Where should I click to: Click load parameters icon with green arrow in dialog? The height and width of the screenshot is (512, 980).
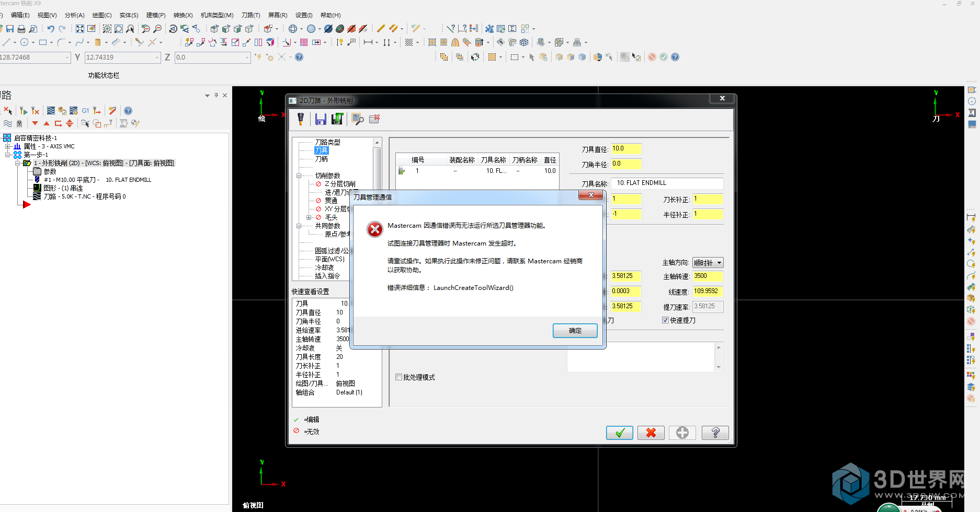click(337, 119)
